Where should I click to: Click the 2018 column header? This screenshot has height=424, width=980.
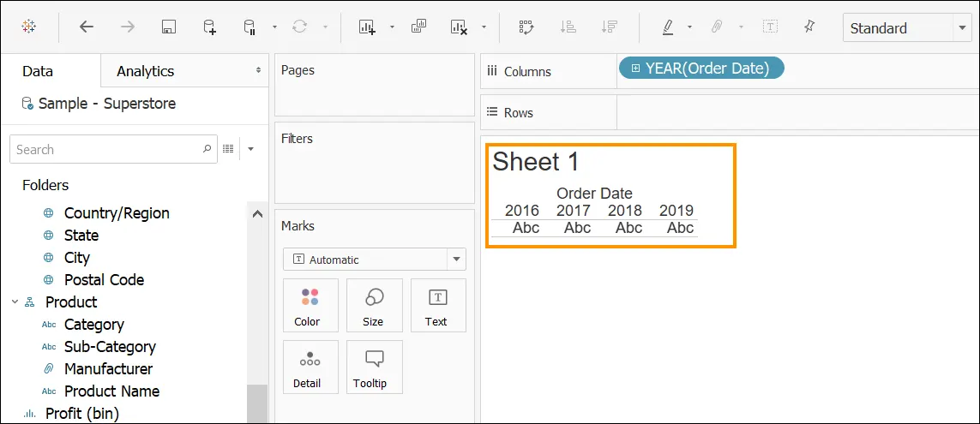point(625,211)
